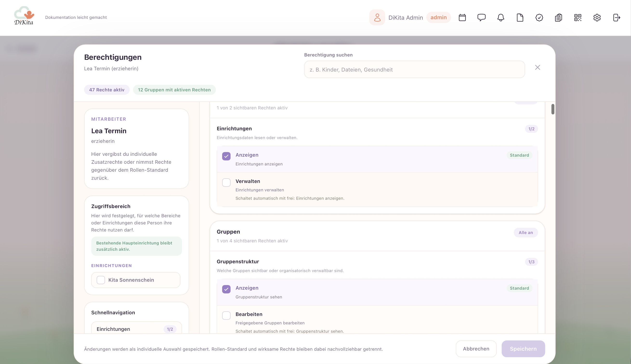Click the logout icon
This screenshot has height=364, width=631.
[617, 18]
